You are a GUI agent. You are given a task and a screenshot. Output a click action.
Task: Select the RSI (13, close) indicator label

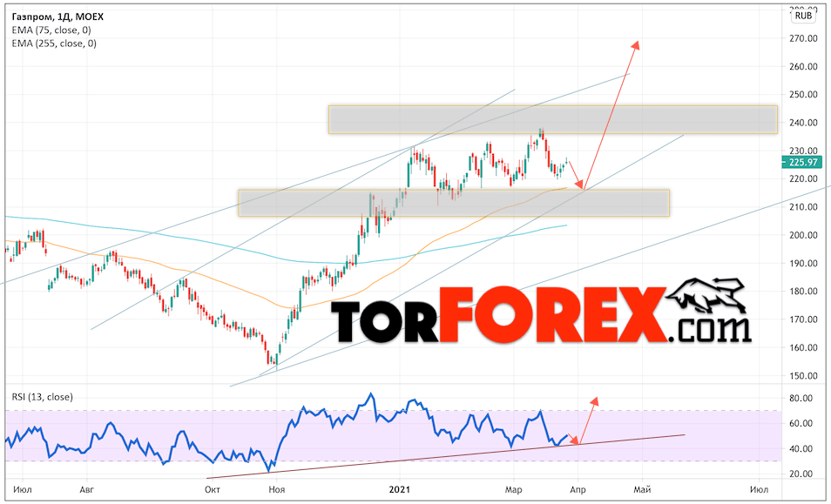pyautogui.click(x=43, y=397)
